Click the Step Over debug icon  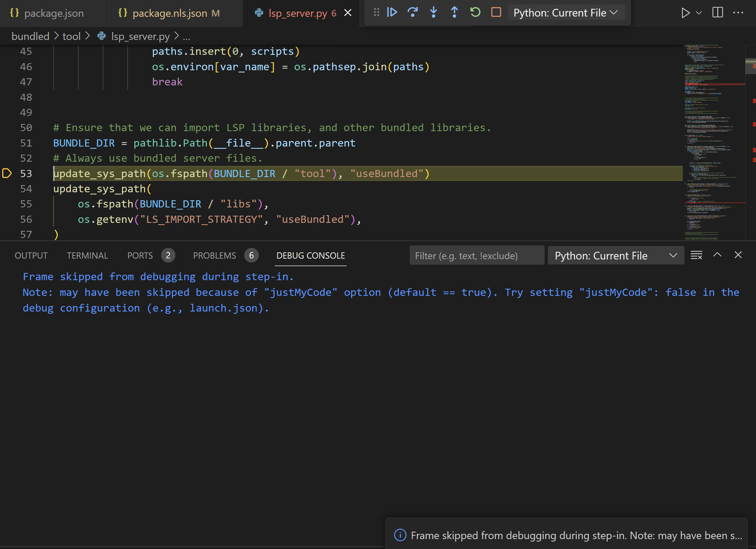(x=413, y=13)
